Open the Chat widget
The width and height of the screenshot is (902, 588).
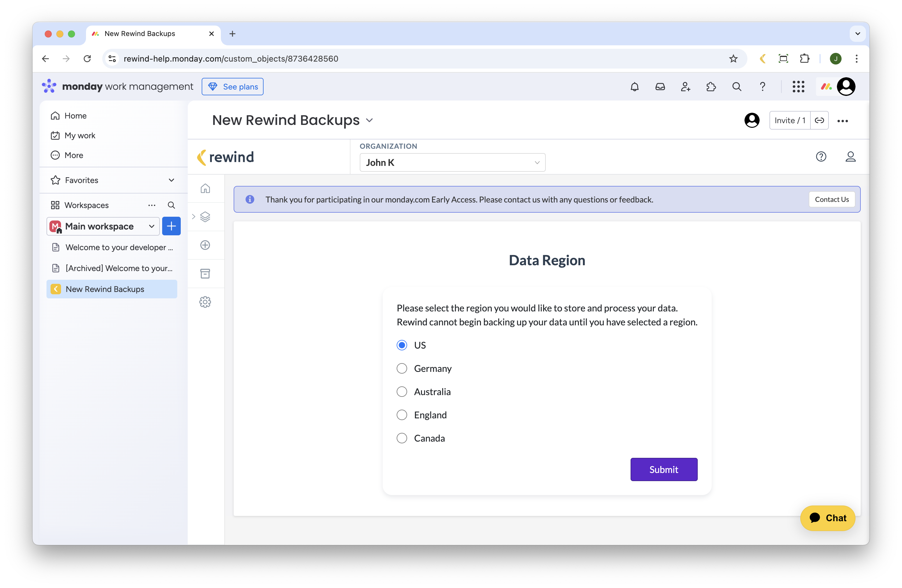click(x=828, y=518)
